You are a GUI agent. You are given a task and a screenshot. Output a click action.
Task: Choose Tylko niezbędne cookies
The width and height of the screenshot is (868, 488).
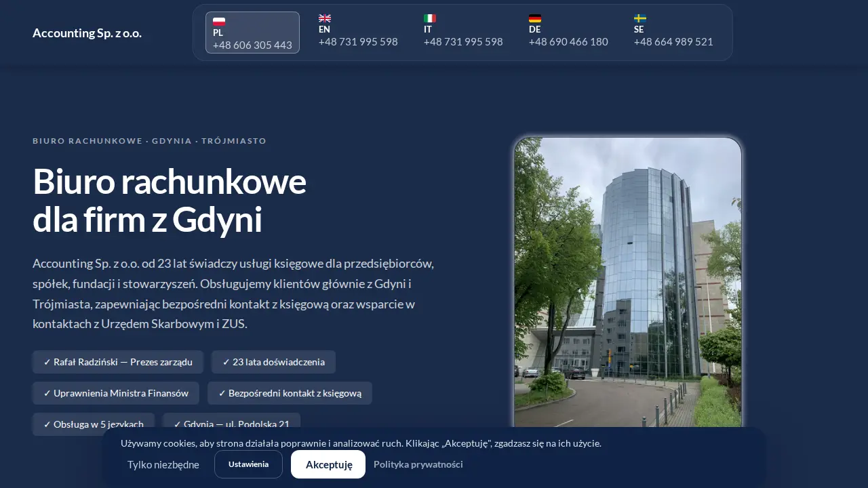click(x=163, y=464)
